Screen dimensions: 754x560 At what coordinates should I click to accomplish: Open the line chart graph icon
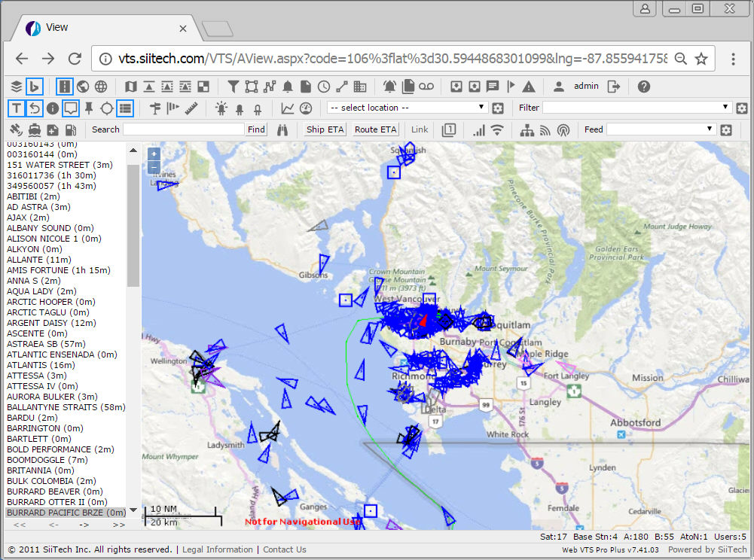tap(288, 108)
